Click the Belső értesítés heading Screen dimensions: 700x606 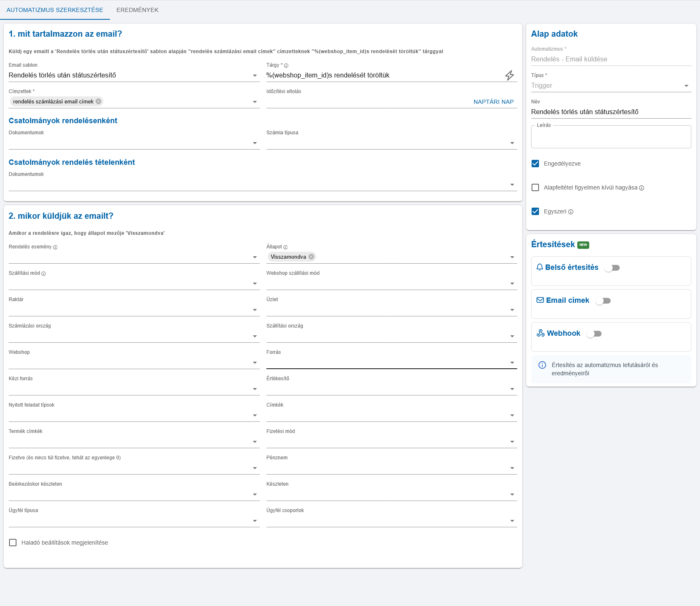pyautogui.click(x=572, y=267)
